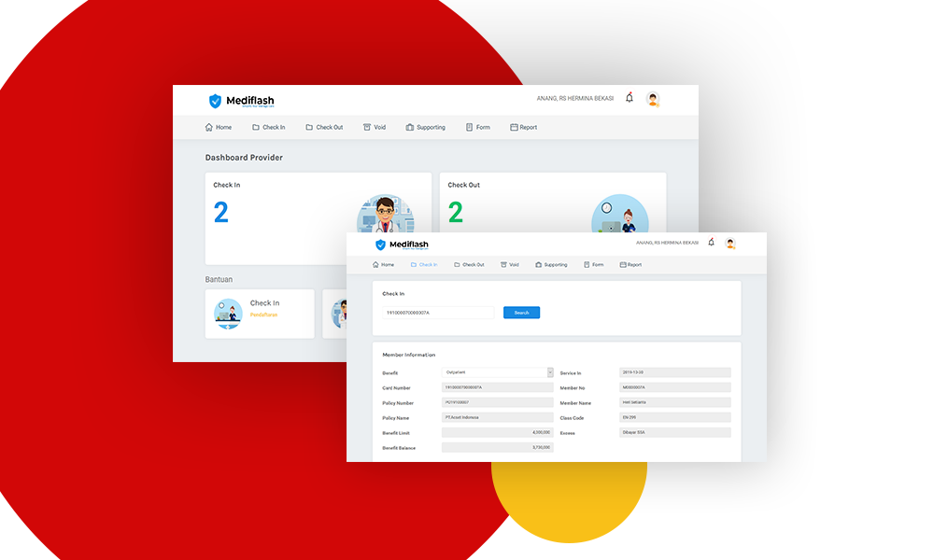Click the blue Search button
This screenshot has width=934, height=560.
coord(522,313)
